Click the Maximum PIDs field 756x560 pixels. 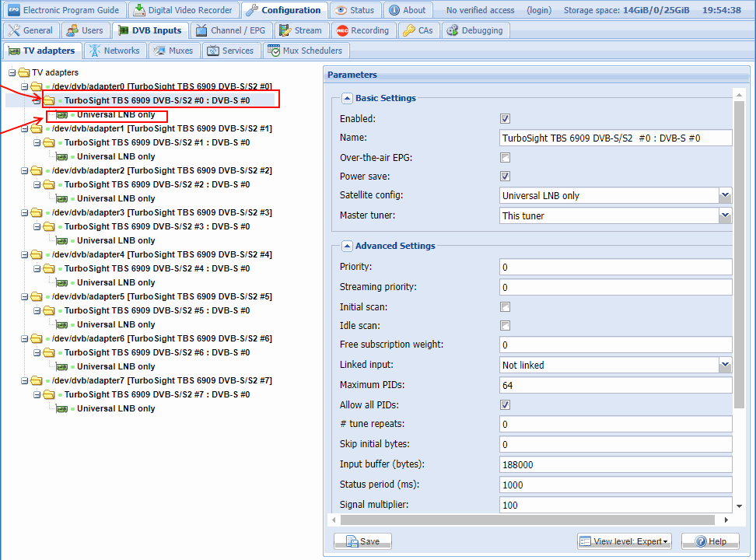pyautogui.click(x=616, y=386)
